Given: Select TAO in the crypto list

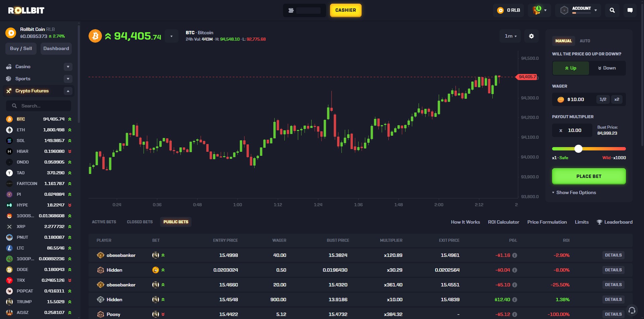Looking at the screenshot, I should pos(39,173).
